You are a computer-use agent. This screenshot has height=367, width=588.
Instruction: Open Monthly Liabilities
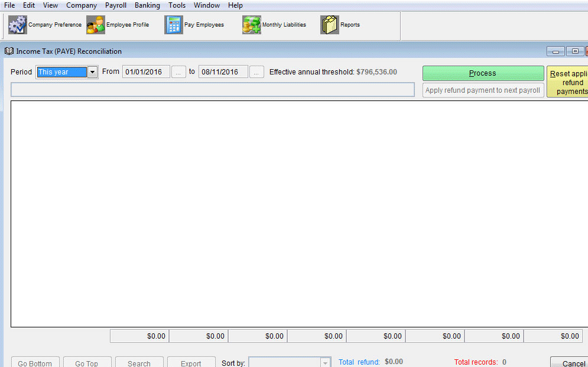coord(275,25)
